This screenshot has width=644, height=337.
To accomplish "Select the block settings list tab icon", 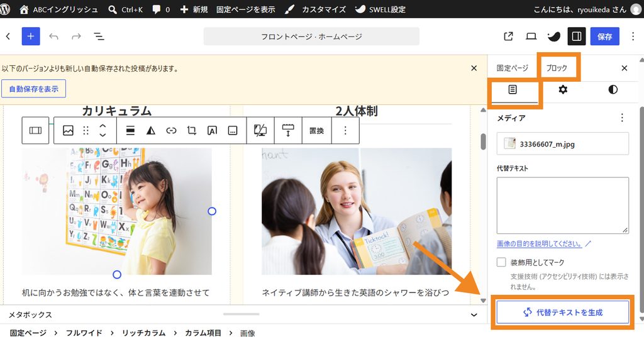I will coord(513,89).
